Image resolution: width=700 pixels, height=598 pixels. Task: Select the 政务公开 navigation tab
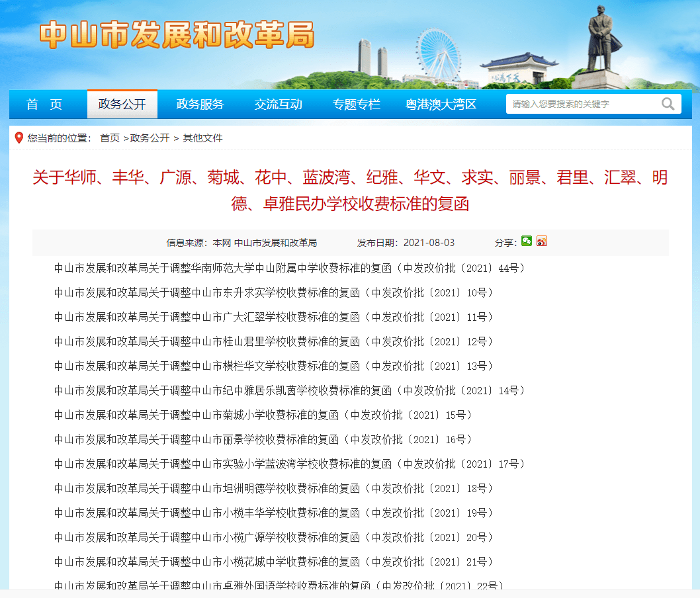click(122, 105)
